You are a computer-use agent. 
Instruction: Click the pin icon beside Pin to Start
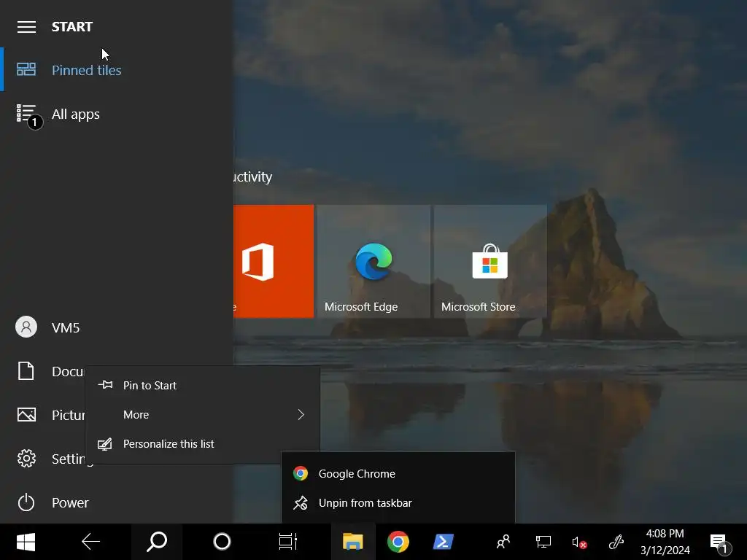[x=105, y=385]
